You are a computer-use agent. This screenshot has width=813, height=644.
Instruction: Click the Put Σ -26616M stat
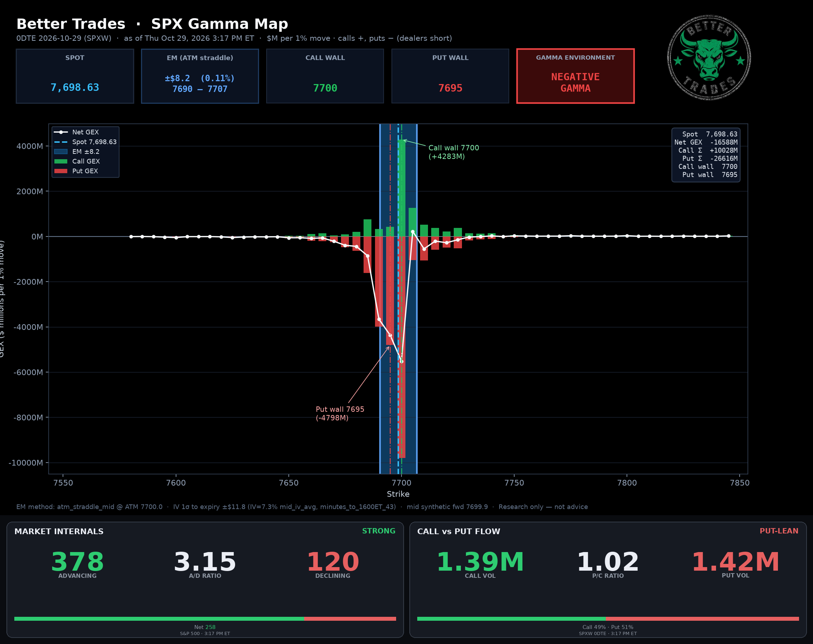coord(710,159)
